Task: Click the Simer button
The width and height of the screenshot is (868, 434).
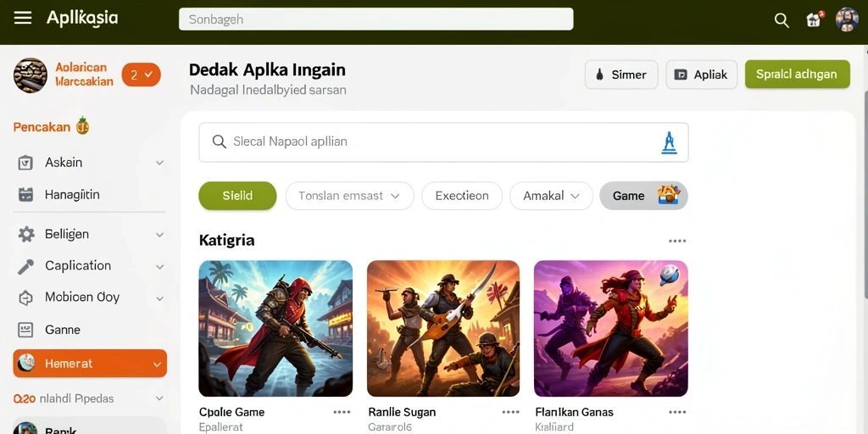Action: (621, 75)
